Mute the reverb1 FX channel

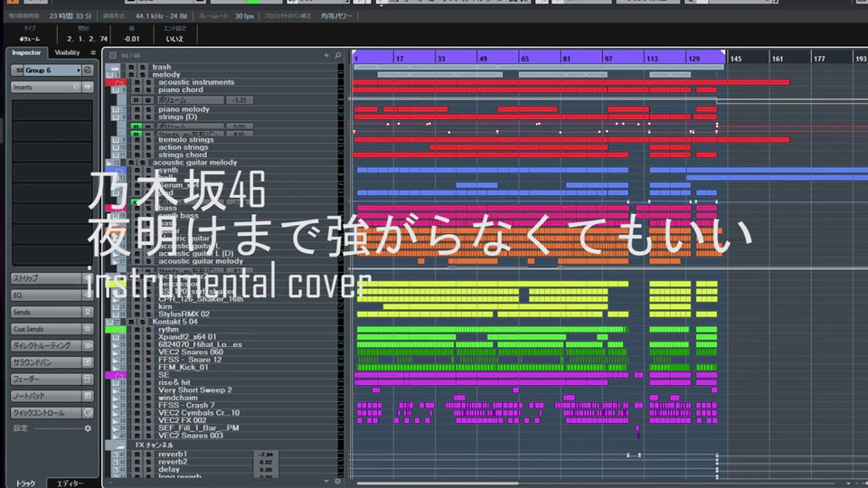pyautogui.click(x=137, y=455)
